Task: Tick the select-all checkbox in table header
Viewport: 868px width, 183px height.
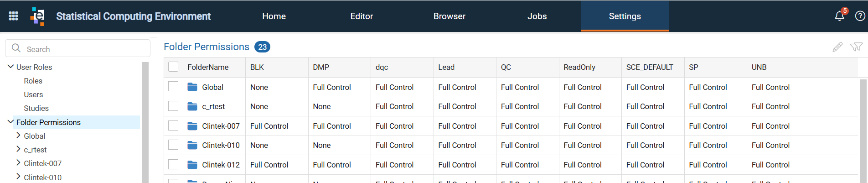Action: point(173,67)
